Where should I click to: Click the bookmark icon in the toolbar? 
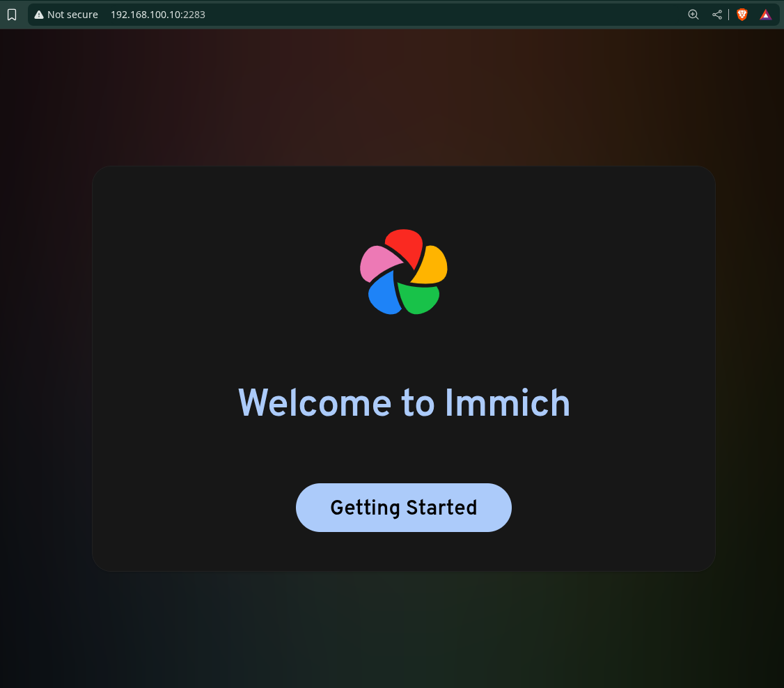[12, 15]
